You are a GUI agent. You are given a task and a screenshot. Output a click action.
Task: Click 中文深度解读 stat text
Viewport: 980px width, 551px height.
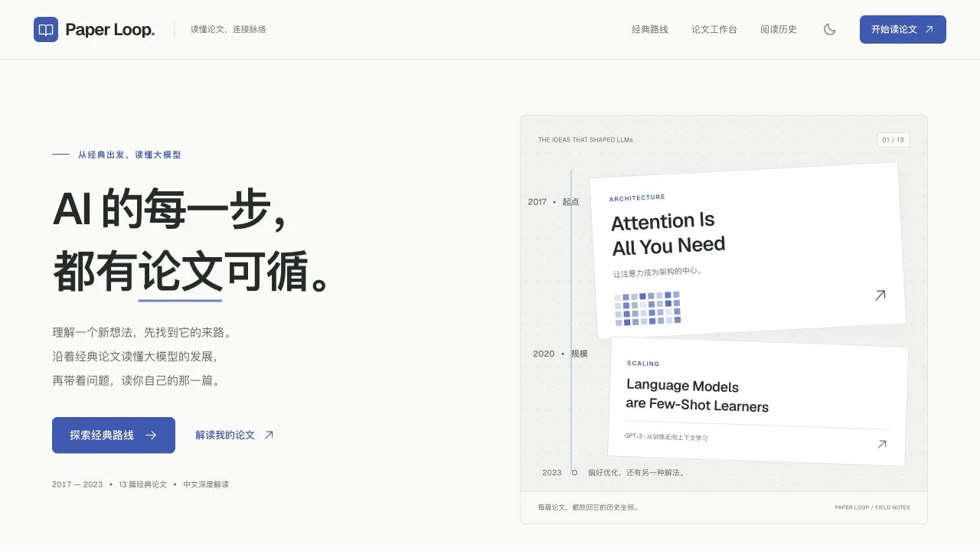pyautogui.click(x=206, y=484)
